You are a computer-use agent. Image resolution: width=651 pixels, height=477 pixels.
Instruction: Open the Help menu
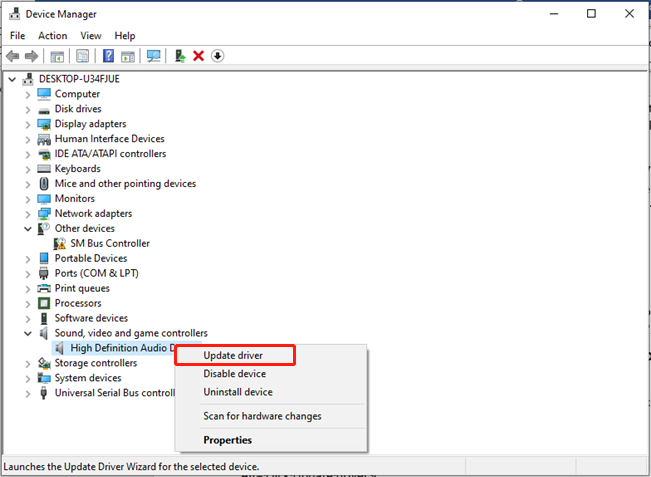pos(125,36)
